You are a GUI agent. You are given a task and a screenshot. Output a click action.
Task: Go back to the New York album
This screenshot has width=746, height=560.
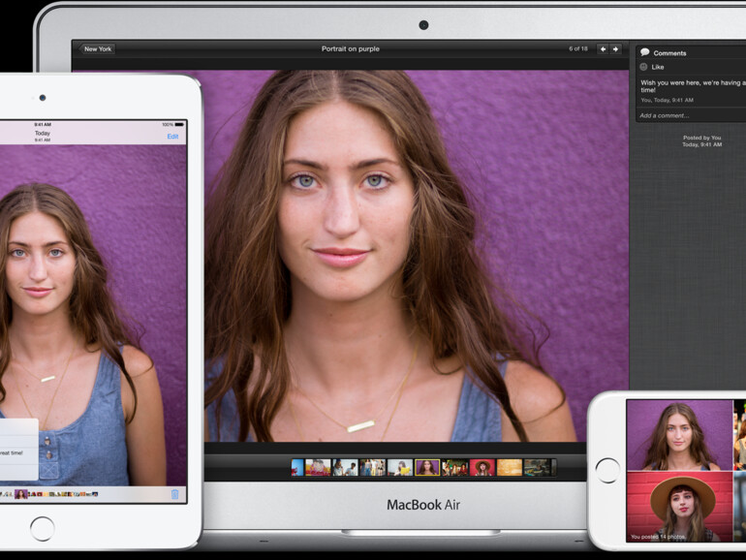97,49
